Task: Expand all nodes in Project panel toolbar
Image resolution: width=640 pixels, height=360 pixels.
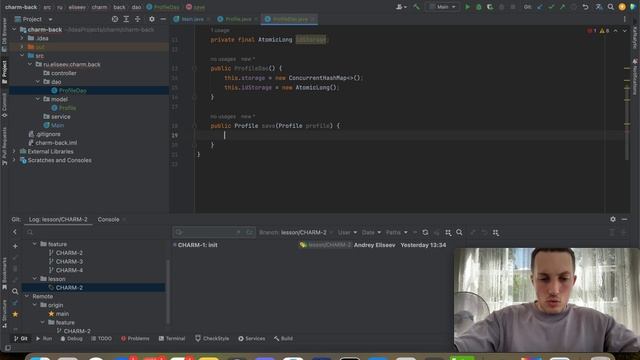Action: pyautogui.click(x=126, y=19)
